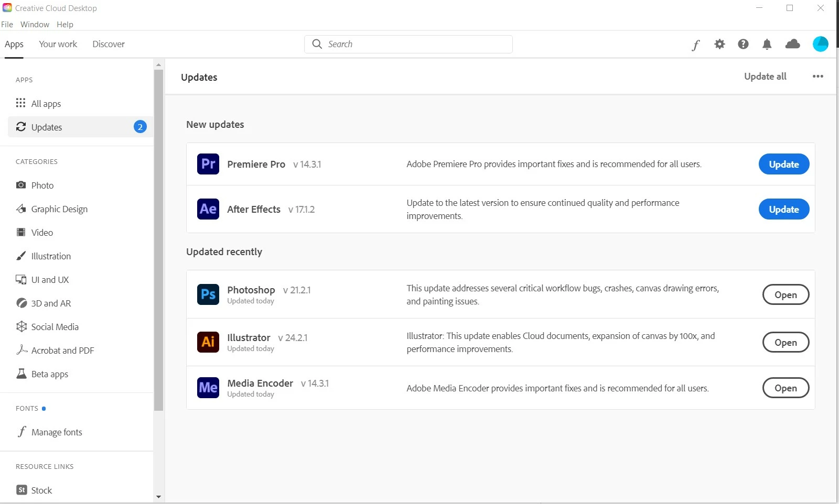Click the Stock label
The height and width of the screenshot is (504, 839).
pos(41,490)
